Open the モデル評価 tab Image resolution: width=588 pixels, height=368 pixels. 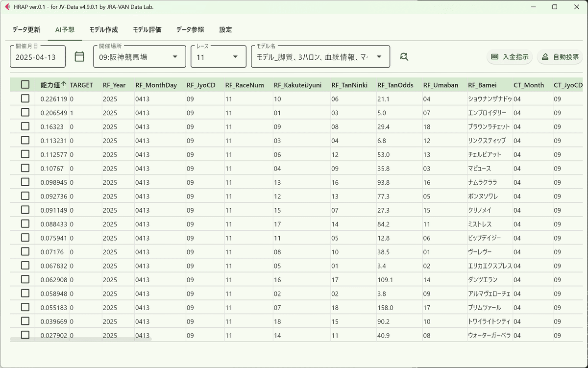[x=147, y=29]
